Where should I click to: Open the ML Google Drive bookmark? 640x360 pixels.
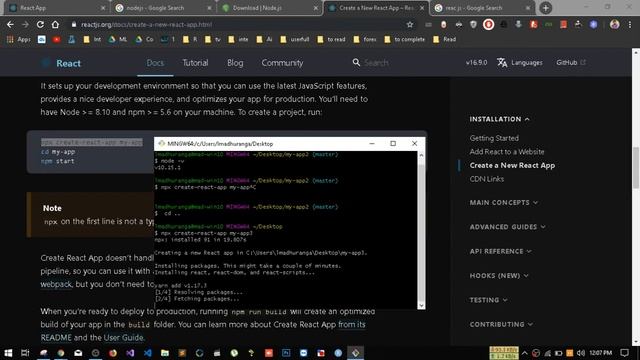coord(118,40)
